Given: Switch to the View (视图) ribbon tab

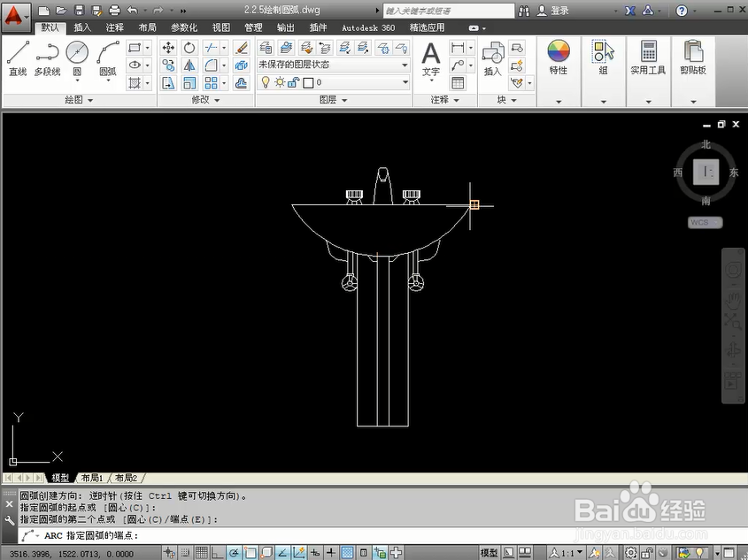Looking at the screenshot, I should (221, 27).
